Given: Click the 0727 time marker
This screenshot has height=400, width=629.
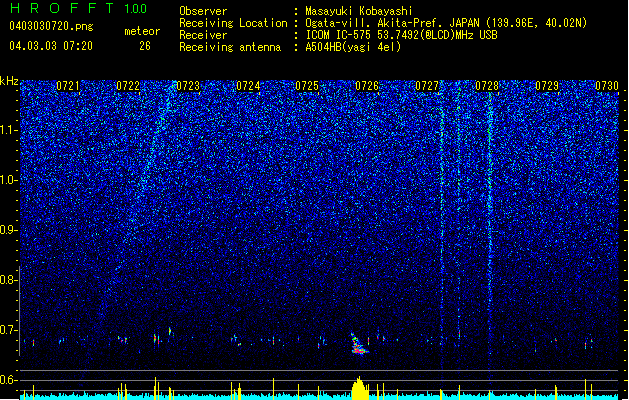Looking at the screenshot, I should 427,86.
